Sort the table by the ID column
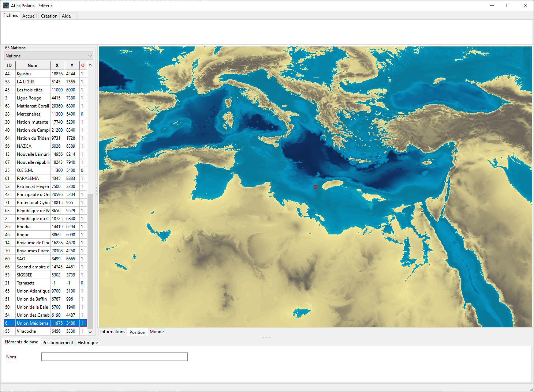 [x=10, y=65]
